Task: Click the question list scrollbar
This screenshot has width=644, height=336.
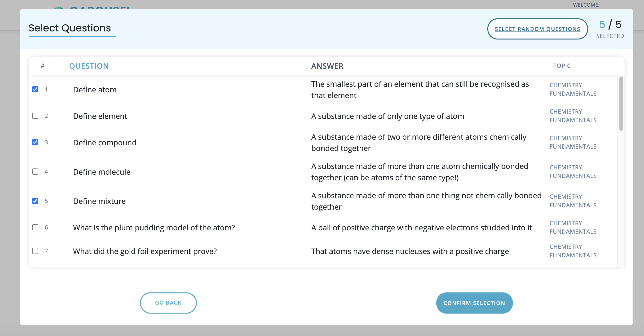Action: 621,103
